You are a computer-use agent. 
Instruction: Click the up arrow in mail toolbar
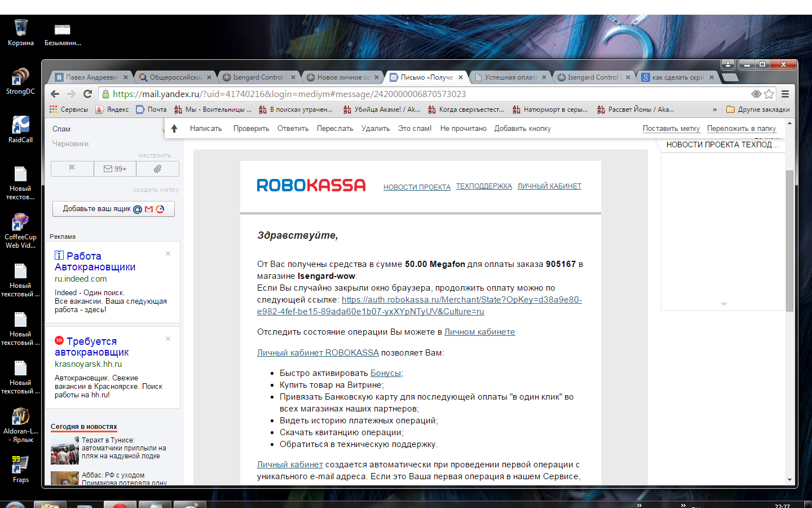click(174, 129)
